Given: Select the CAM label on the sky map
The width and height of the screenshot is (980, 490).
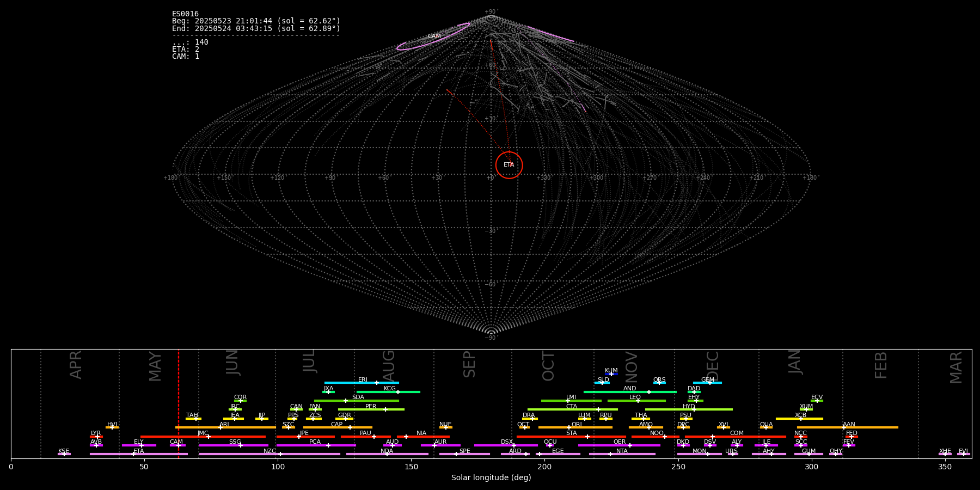Looking at the screenshot, I should pyautogui.click(x=434, y=36).
